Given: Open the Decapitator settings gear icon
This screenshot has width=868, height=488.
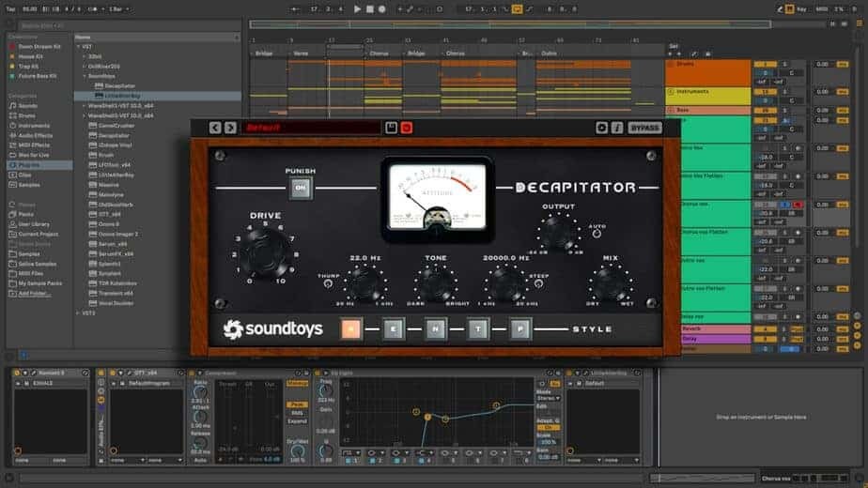Looking at the screenshot, I should [602, 128].
